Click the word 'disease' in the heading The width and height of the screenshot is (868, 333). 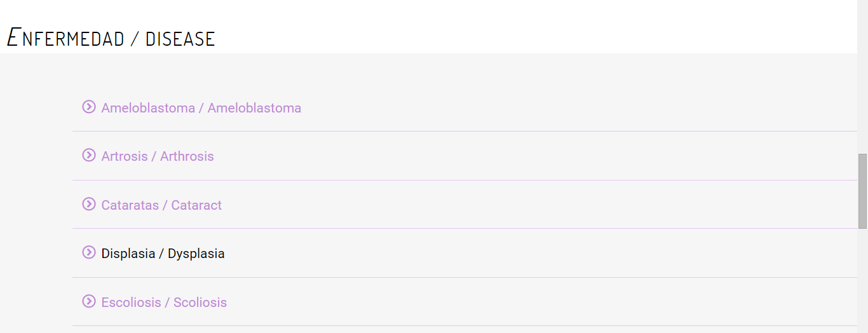pyautogui.click(x=180, y=39)
